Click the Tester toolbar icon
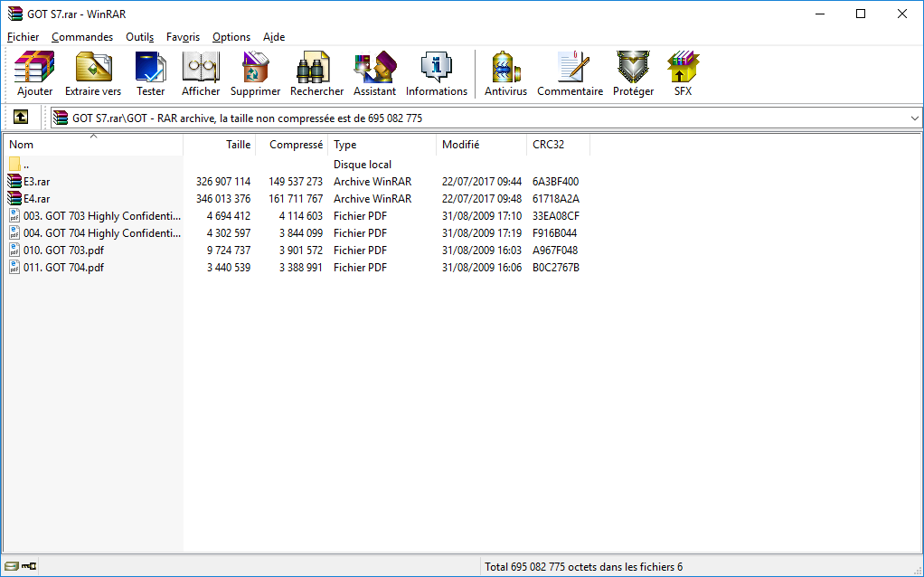This screenshot has width=924, height=577. (150, 67)
